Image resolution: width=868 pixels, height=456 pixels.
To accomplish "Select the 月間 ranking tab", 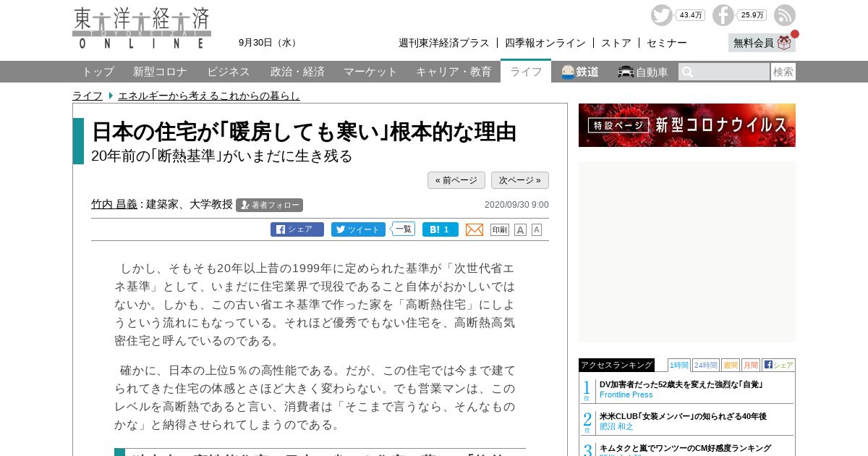I will coord(750,365).
